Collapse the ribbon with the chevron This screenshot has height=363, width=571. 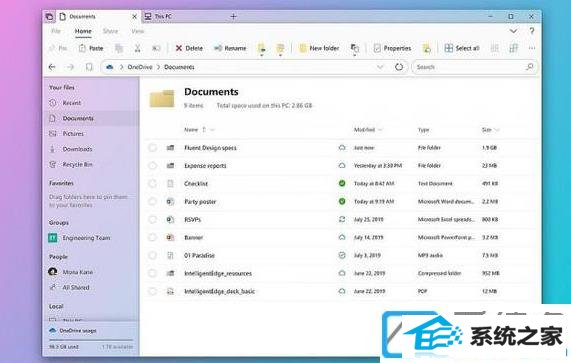click(513, 31)
